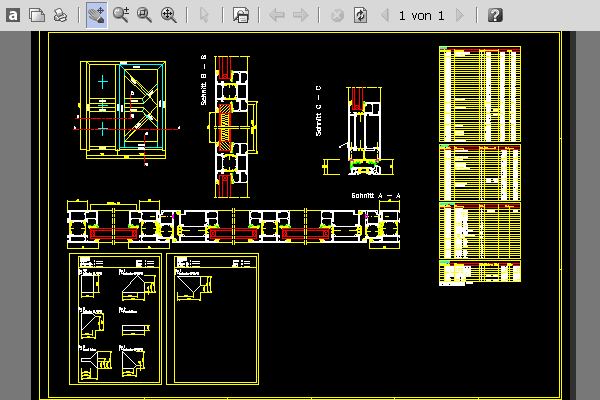Toggle the pan hand tool

point(96,15)
